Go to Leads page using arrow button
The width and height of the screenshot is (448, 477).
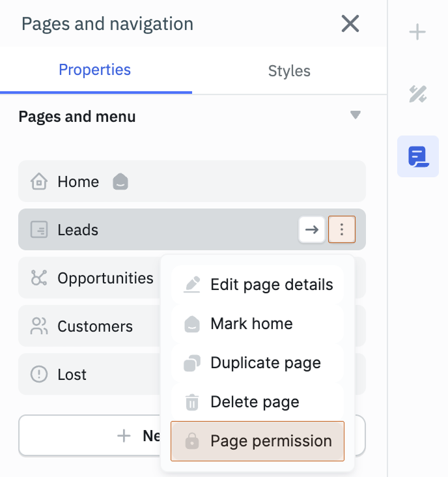point(311,229)
